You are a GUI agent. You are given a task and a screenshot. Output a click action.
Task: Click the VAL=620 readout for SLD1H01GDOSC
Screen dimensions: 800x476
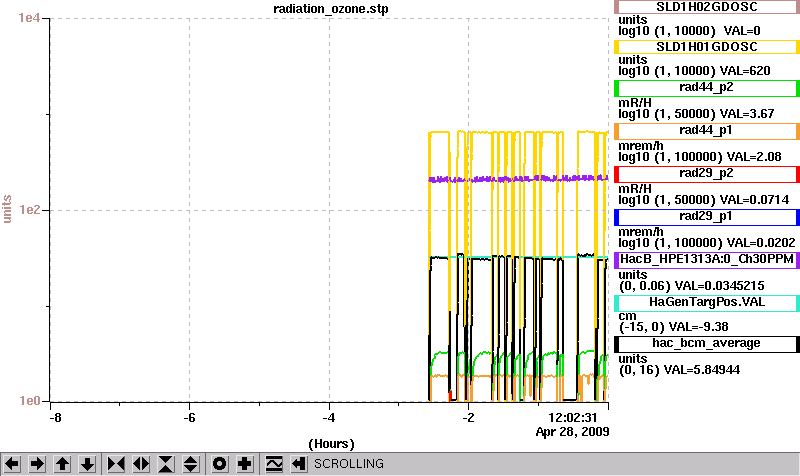click(x=745, y=71)
